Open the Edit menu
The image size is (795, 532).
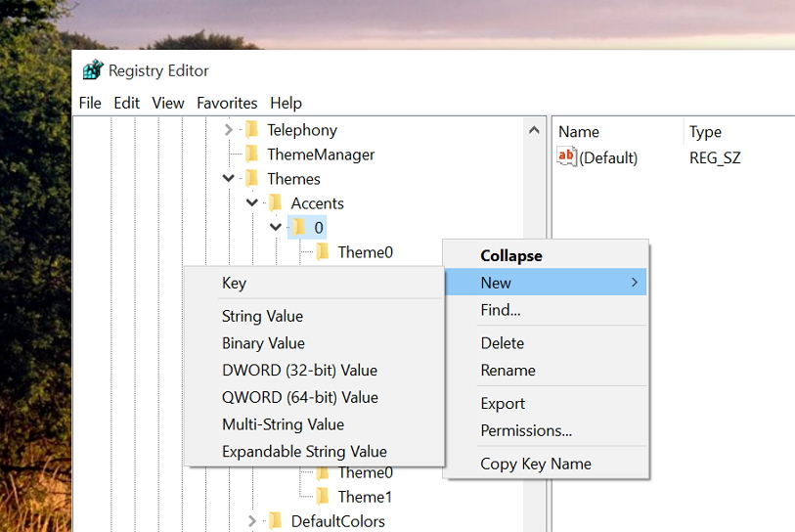coord(126,103)
